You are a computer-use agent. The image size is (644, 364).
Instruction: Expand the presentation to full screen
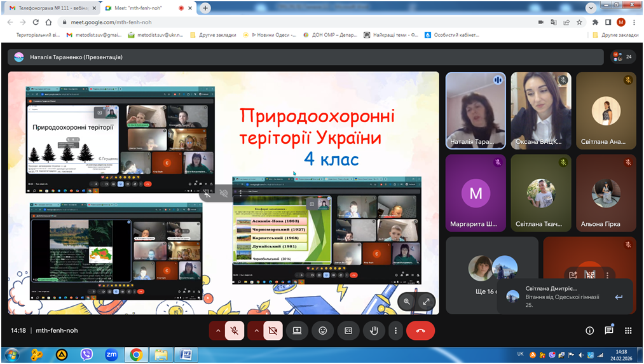point(426,302)
